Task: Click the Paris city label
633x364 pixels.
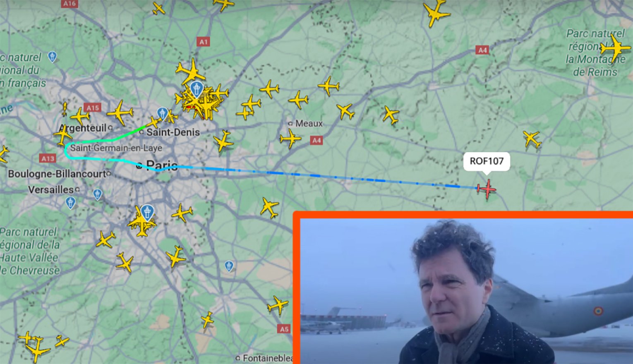Action: 162,165
